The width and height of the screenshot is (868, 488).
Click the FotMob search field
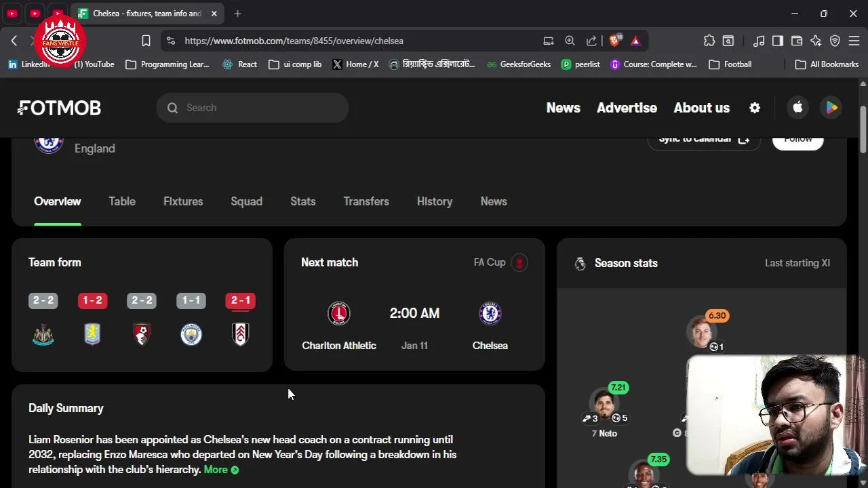point(252,108)
